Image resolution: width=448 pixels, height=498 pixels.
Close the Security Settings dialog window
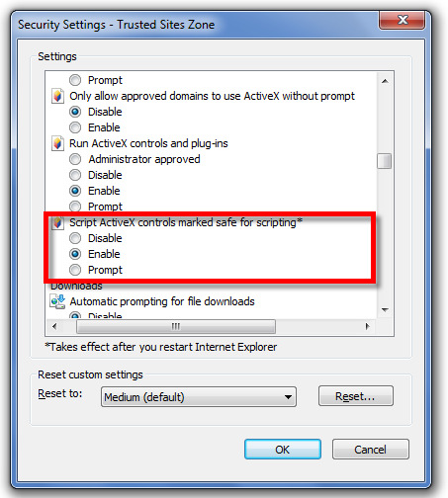[x=402, y=20]
